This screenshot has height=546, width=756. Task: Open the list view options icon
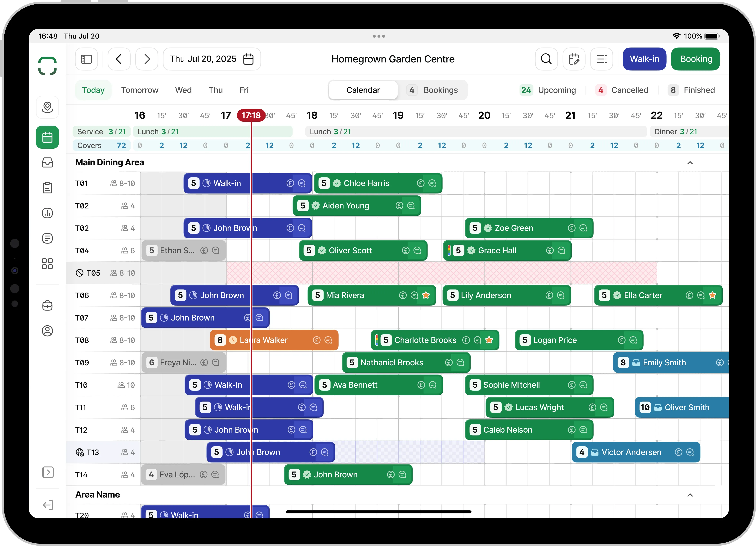click(x=601, y=59)
